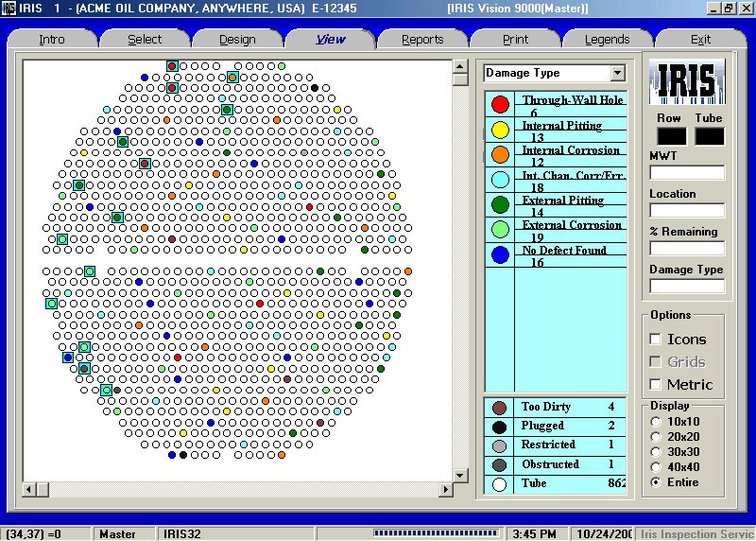Viewport: 756px width, 541px height.
Task: Click the orange Internal Corrosion legend swatch
Action: tap(500, 154)
